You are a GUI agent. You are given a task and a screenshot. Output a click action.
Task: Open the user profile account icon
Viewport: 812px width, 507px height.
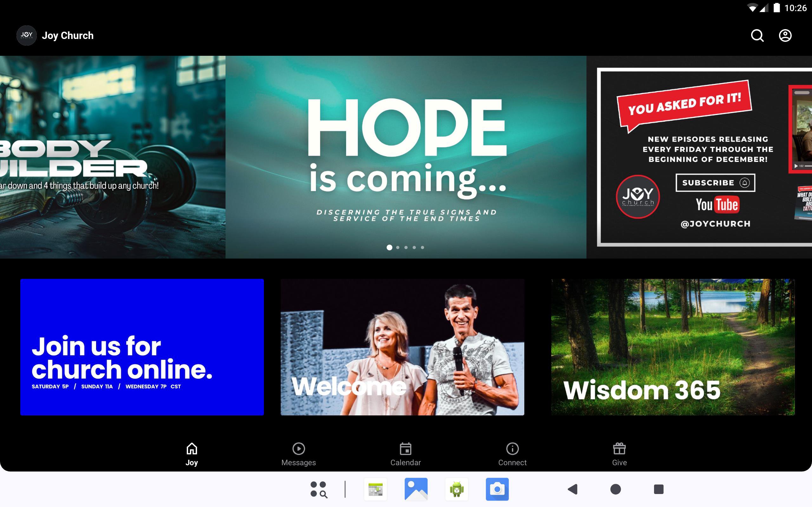tap(785, 35)
